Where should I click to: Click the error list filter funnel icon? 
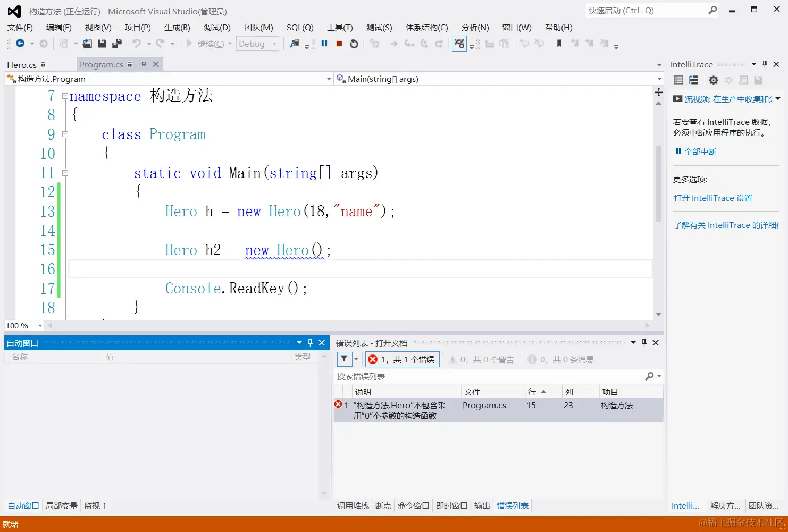(x=345, y=359)
